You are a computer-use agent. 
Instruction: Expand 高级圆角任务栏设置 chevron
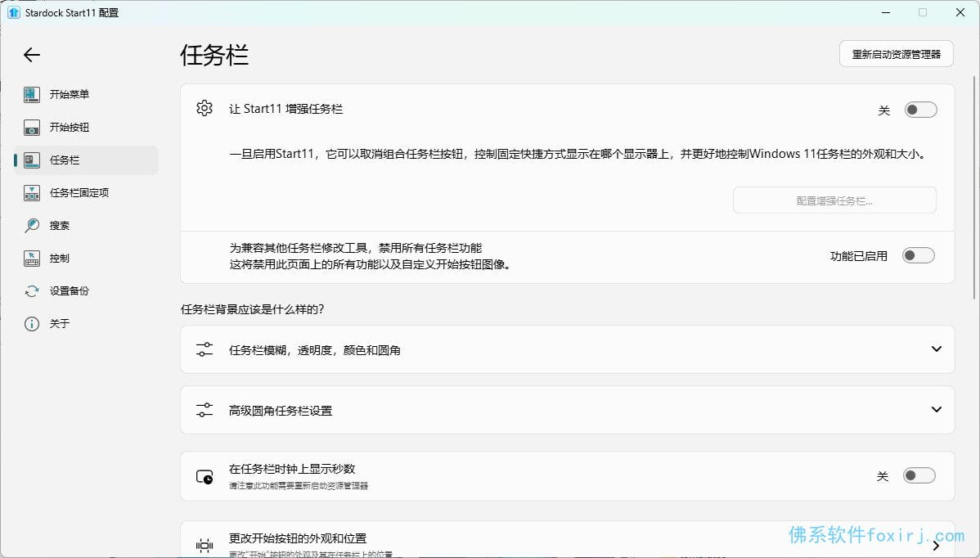coord(937,410)
